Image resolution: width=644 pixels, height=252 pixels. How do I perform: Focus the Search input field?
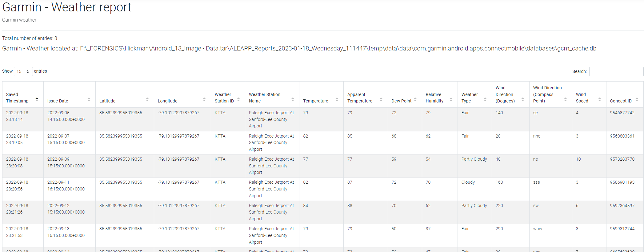616,71
